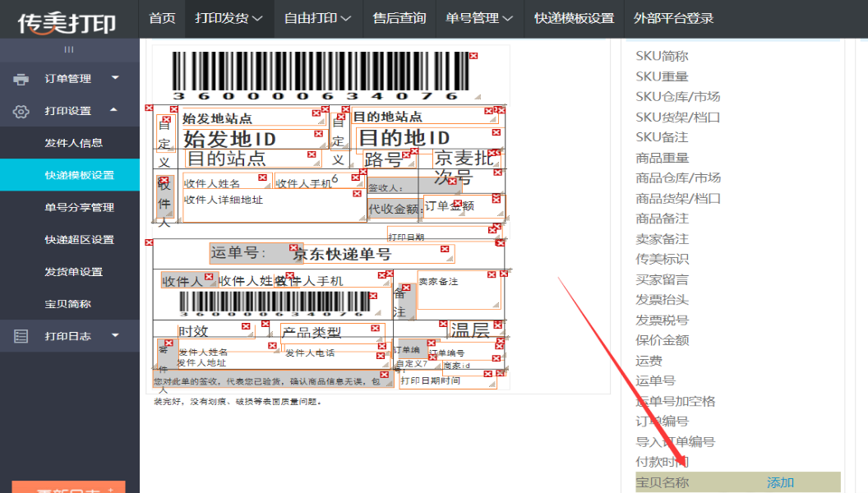Open the 单号管理 dropdown
This screenshot has height=493, width=868.
(477, 18)
